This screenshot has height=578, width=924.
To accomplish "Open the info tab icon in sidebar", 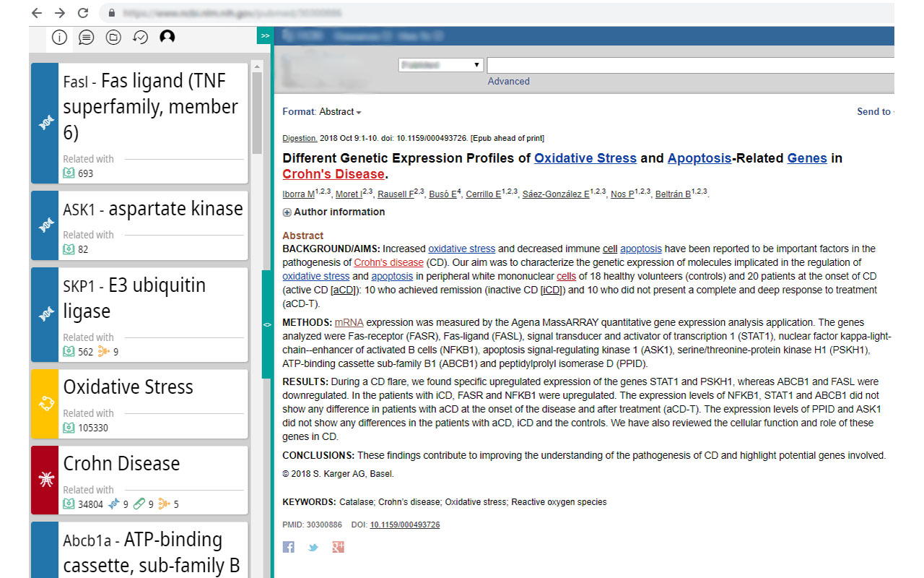I will [59, 37].
